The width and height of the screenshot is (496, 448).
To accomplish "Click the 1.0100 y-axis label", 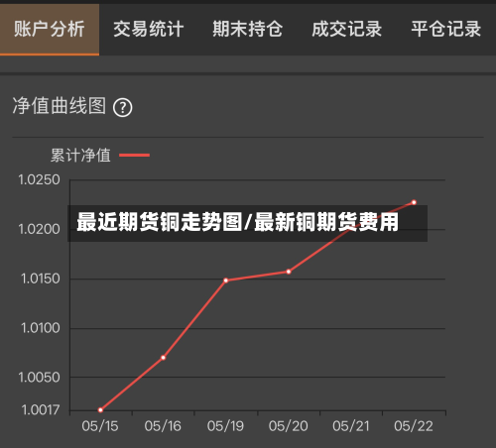I will [41, 328].
